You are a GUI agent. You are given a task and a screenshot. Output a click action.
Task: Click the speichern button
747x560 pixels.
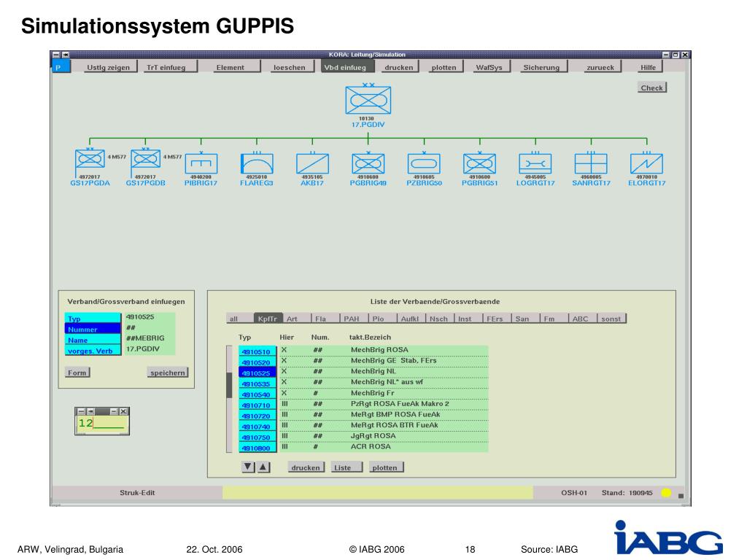[168, 373]
